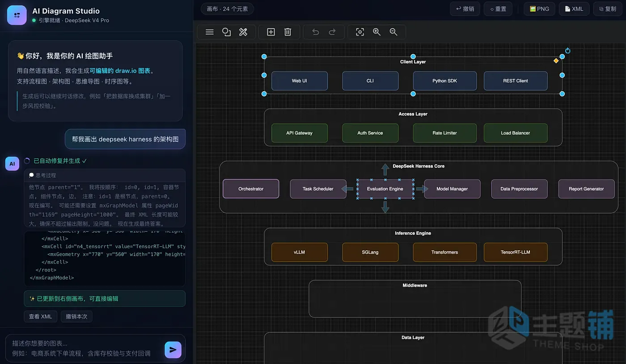Screen dimensions: 626x364
Task: Select the Python SDK node
Action: (x=445, y=81)
